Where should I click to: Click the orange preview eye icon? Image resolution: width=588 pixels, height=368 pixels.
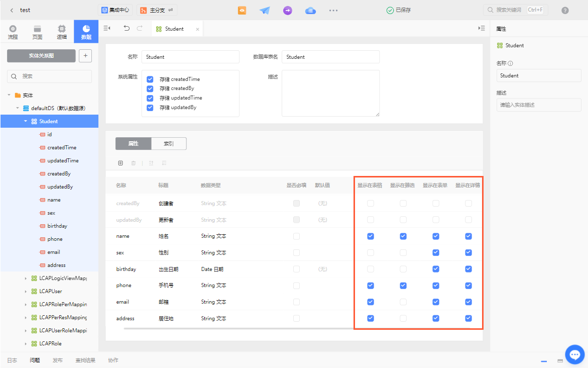tap(242, 11)
